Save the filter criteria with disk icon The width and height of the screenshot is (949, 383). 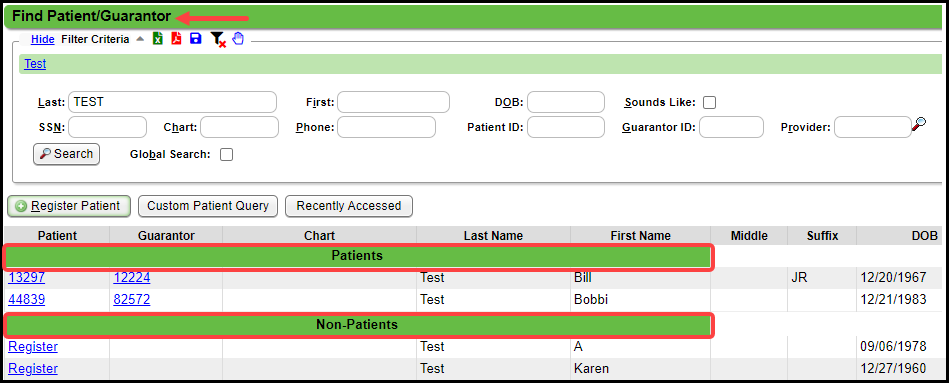[x=195, y=39]
